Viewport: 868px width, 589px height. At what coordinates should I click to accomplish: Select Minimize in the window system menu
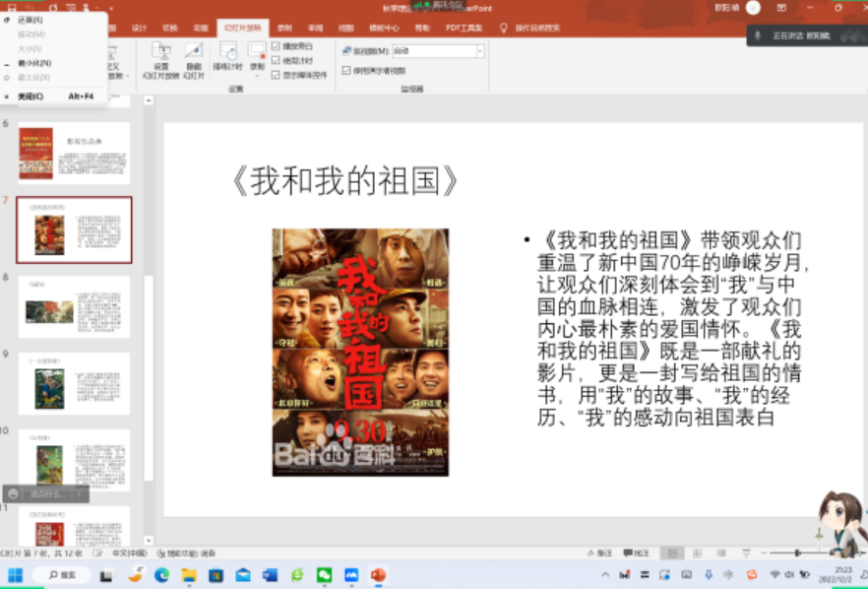point(34,62)
